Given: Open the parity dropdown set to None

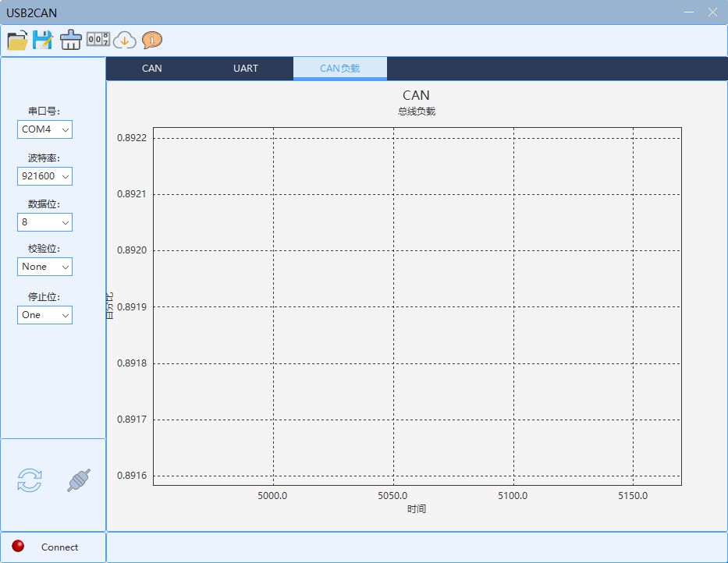Looking at the screenshot, I should 45,267.
